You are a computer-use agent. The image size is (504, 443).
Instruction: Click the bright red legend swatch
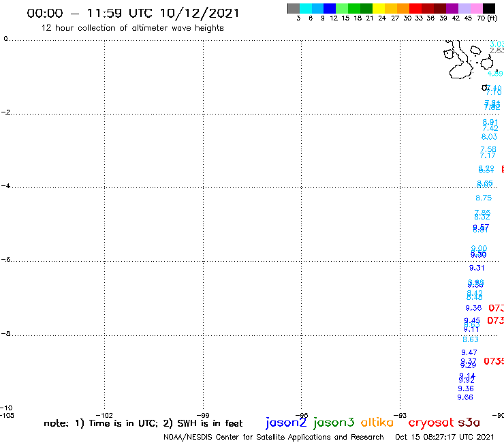[415, 8]
